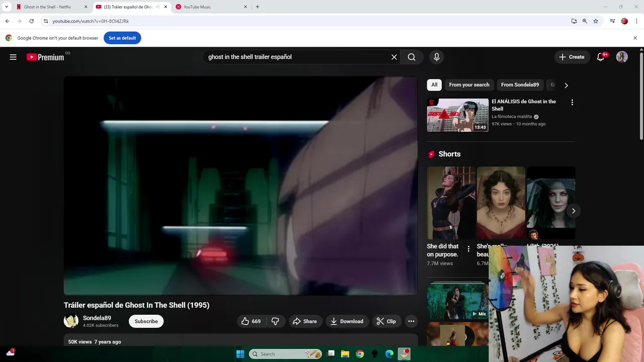Screen dimensions: 644x362
Task: Create a clip of the video
Action: click(x=386, y=321)
